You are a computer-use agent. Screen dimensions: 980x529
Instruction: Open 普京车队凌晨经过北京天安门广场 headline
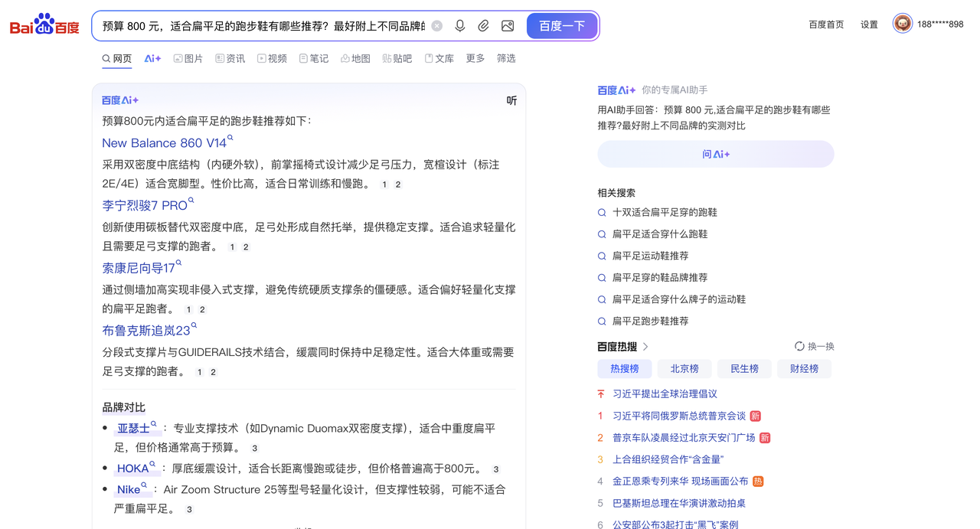(x=684, y=437)
